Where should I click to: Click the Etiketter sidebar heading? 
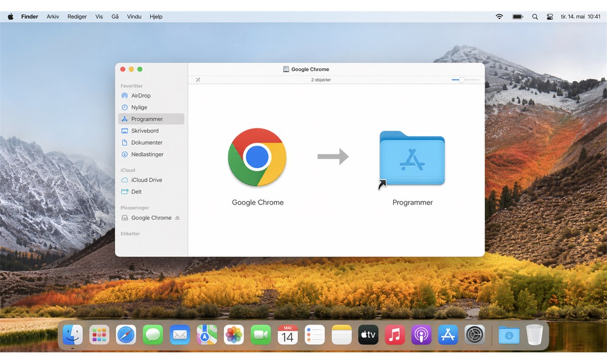coord(130,234)
